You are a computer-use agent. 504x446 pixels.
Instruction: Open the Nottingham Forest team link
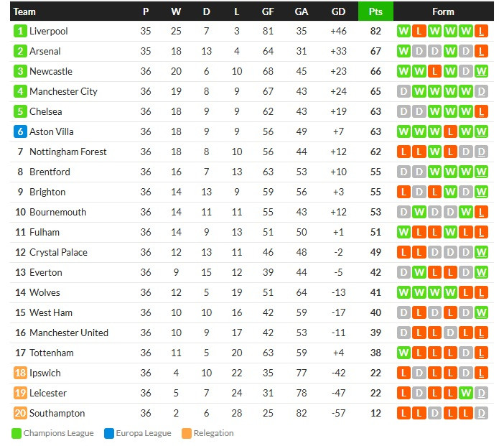[67, 152]
